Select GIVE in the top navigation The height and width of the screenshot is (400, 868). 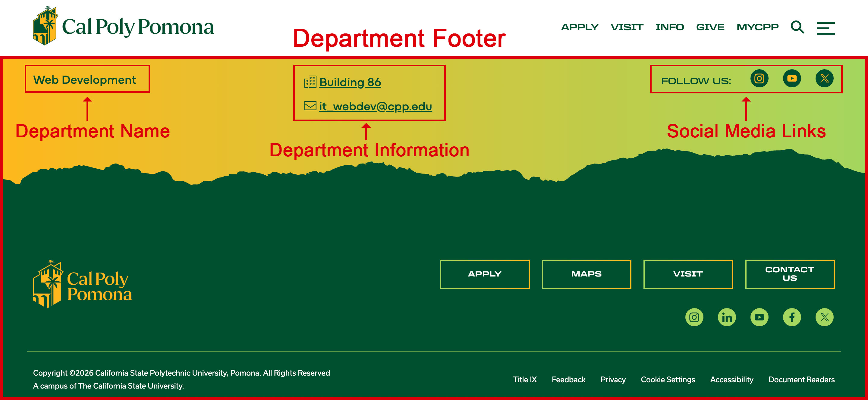tap(710, 27)
